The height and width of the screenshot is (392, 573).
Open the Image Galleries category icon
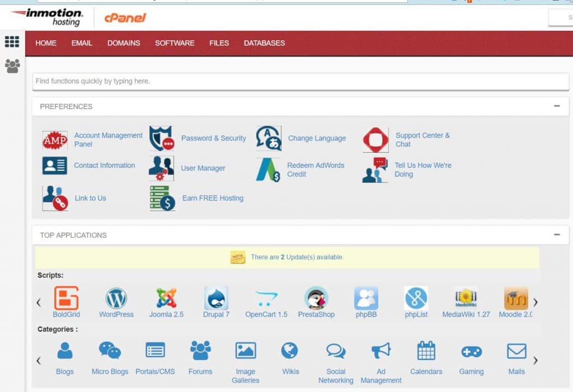tap(246, 351)
